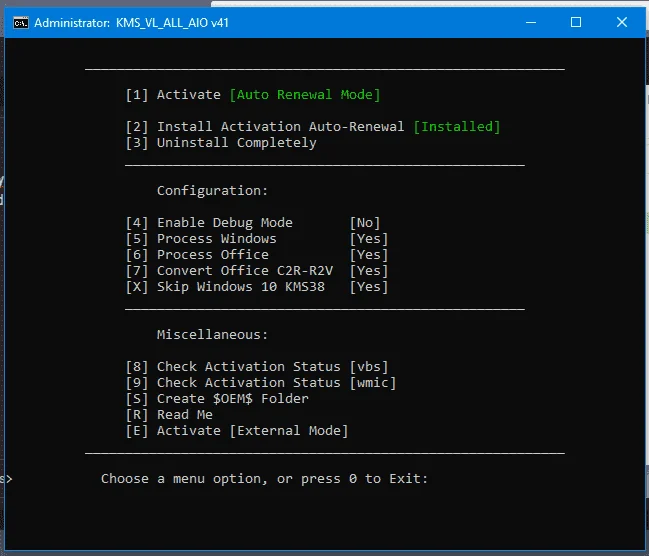Image resolution: width=649 pixels, height=556 pixels.
Task: Click the '[Yes]' value beside Process Office
Action: click(369, 255)
